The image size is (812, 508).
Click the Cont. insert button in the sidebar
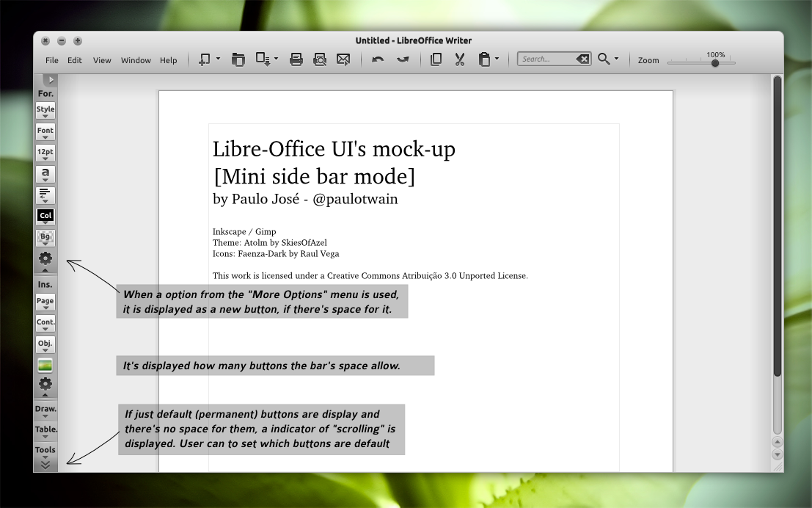pyautogui.click(x=45, y=323)
